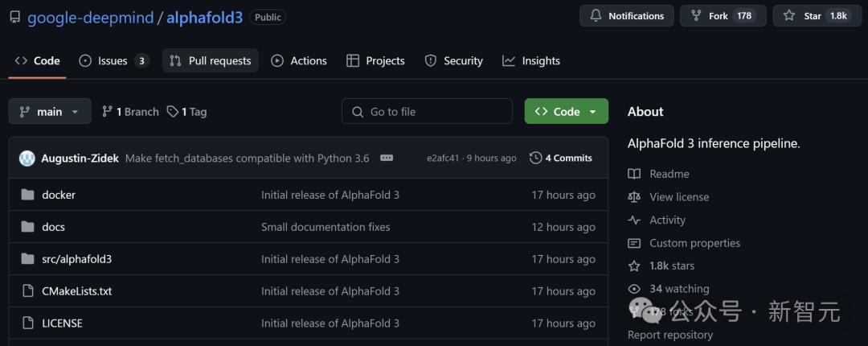Viewport: 868px width, 346px height.
Task: Switch to the Pull requests tab
Action: [211, 61]
